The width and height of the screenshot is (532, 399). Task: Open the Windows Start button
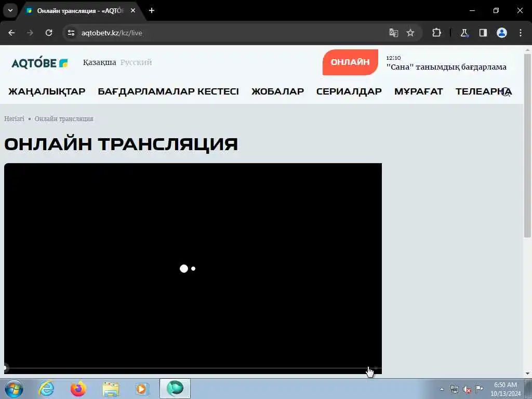pos(14,389)
